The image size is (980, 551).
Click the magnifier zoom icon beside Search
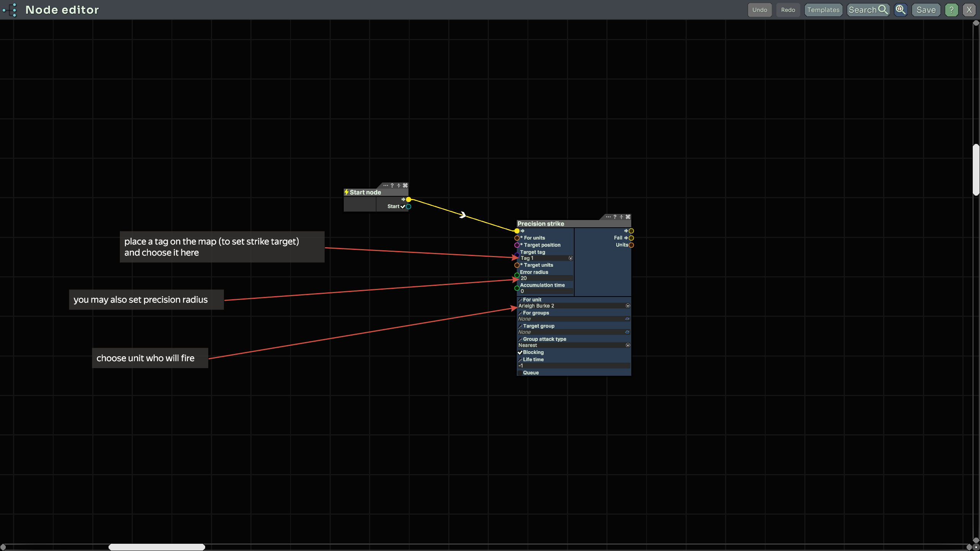[900, 10]
